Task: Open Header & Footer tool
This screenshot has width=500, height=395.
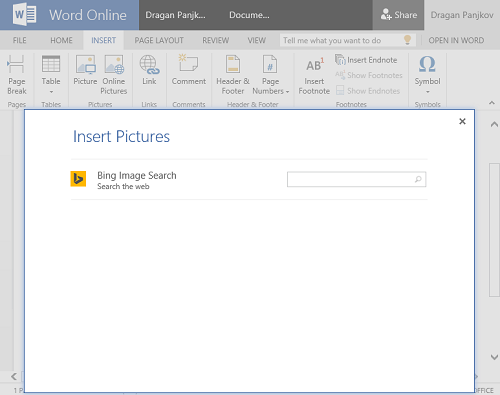Action: click(x=233, y=64)
